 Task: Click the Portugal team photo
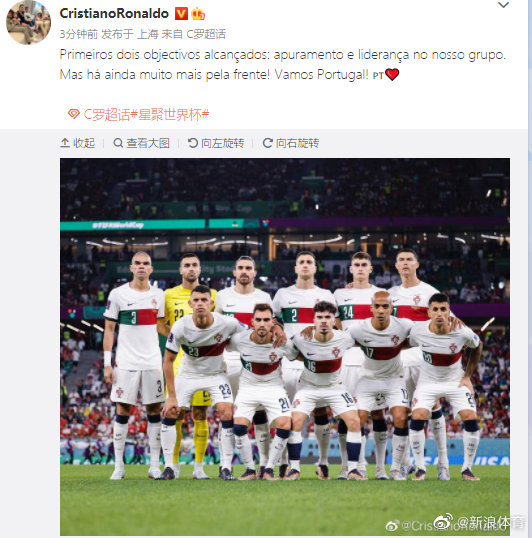(x=285, y=347)
